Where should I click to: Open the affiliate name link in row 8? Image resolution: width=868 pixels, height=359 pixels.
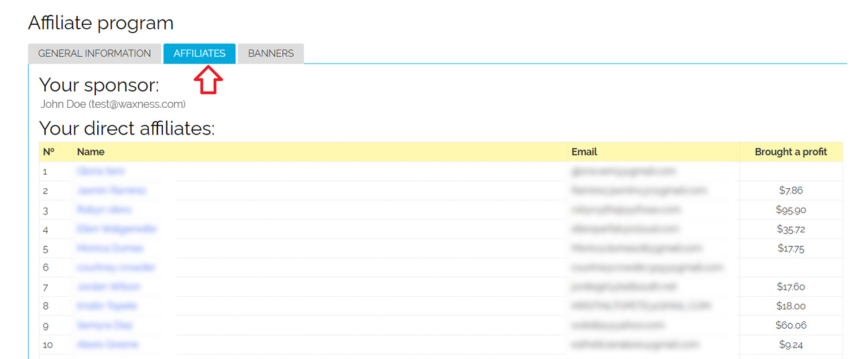pos(107,306)
